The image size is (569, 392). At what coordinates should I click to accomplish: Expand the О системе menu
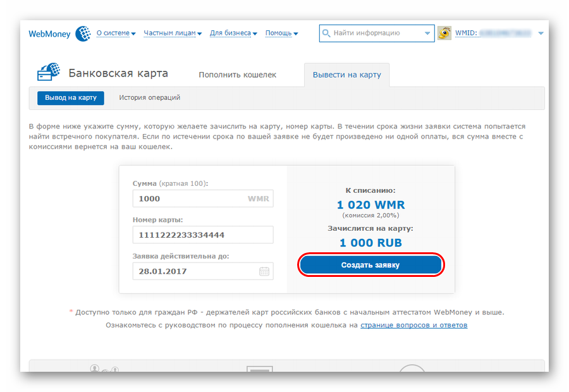click(x=116, y=33)
